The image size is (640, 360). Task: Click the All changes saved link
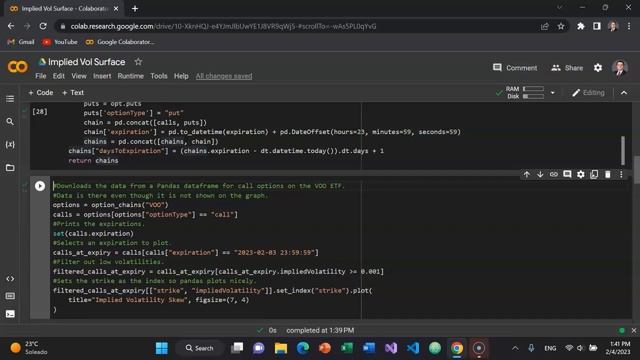(224, 76)
